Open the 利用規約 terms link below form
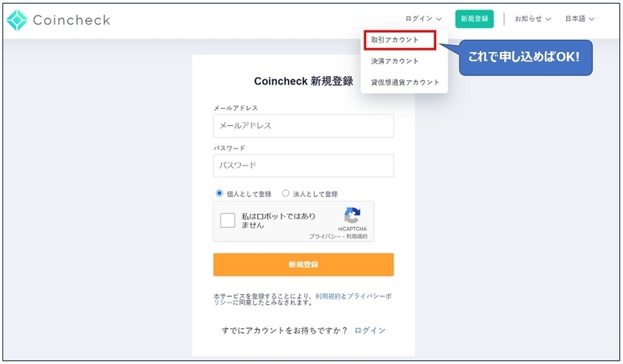This screenshot has height=364, width=623. point(328,296)
